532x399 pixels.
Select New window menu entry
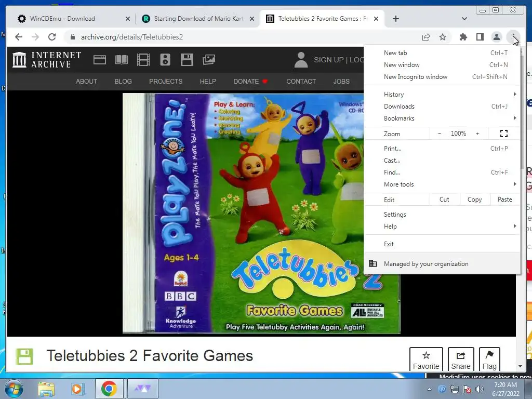(x=442, y=65)
